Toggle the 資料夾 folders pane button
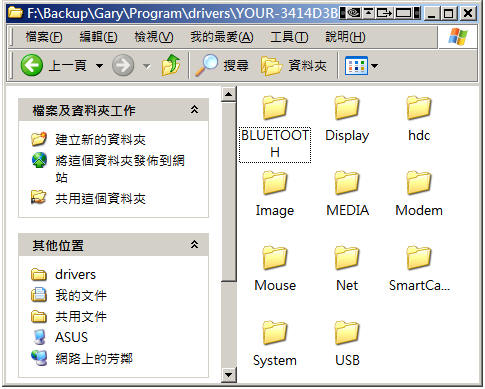 (x=293, y=66)
